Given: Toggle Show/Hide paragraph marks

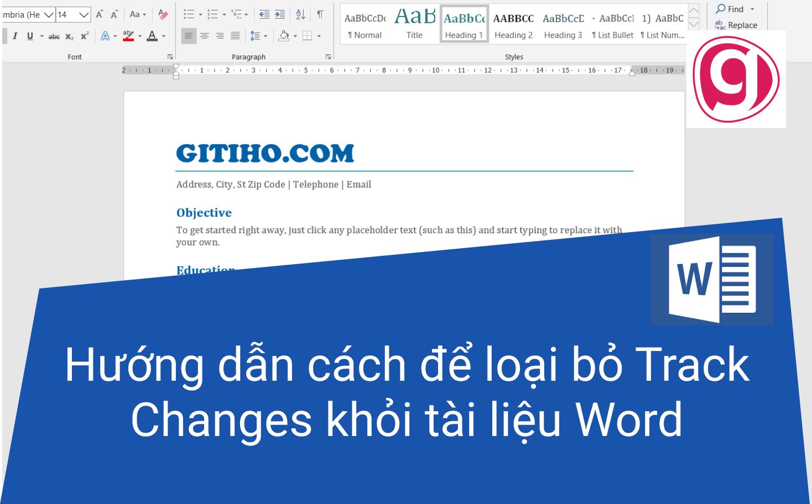Looking at the screenshot, I should [320, 14].
